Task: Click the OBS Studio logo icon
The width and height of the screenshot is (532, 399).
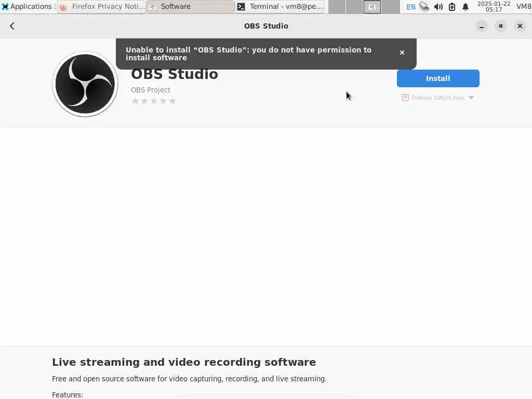Action: tap(85, 84)
